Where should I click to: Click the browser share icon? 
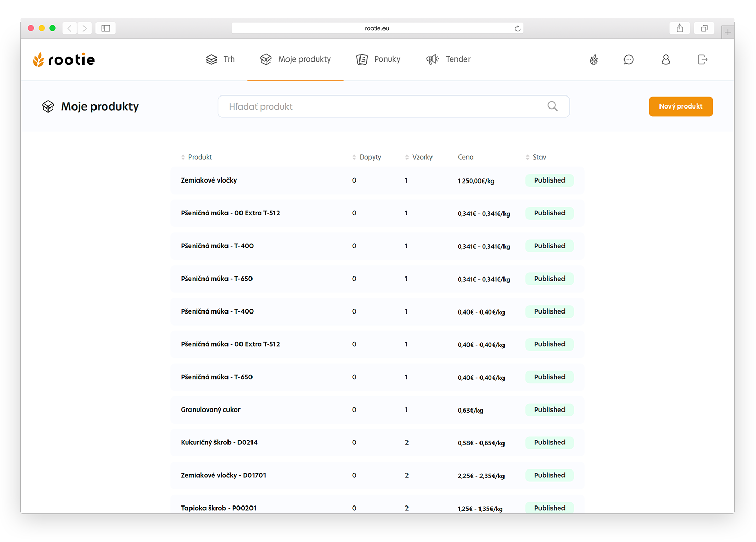click(679, 28)
